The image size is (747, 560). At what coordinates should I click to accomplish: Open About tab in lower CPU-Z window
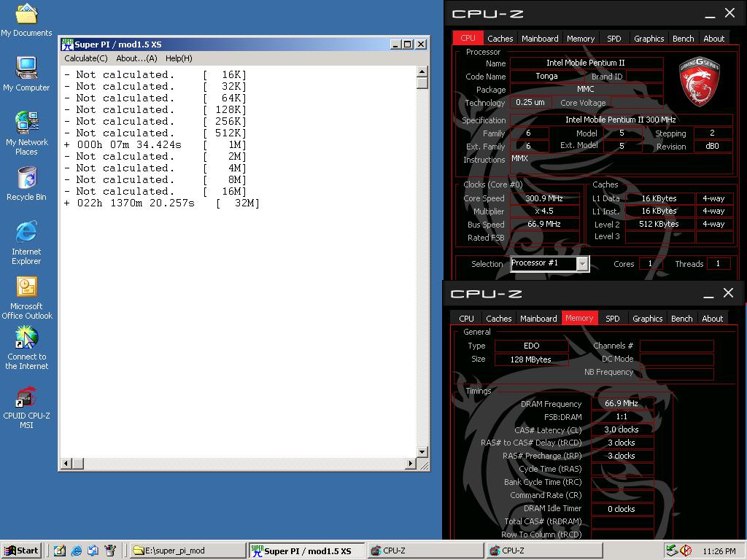[712, 319]
